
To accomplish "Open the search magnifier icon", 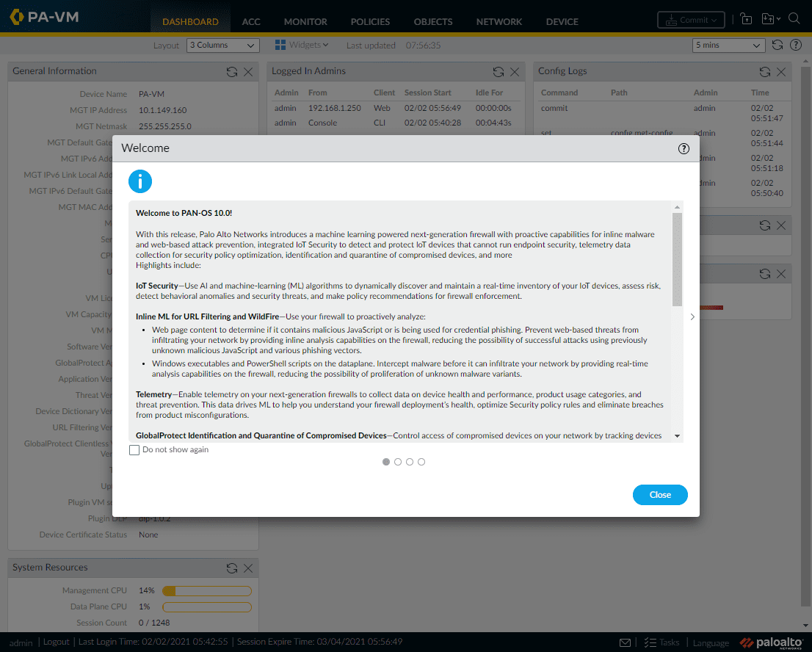I will [x=794, y=18].
